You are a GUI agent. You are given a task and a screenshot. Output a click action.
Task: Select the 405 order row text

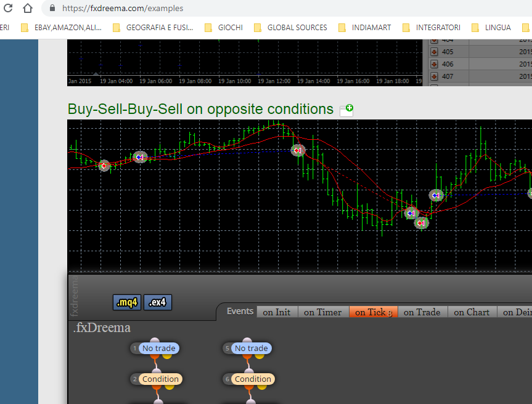tap(448, 52)
